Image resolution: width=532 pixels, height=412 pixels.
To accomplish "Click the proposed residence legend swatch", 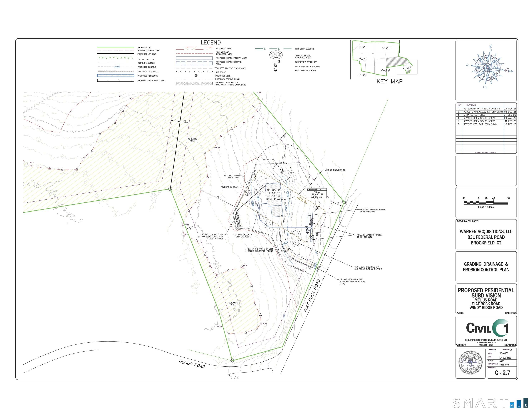I will 116,76.
